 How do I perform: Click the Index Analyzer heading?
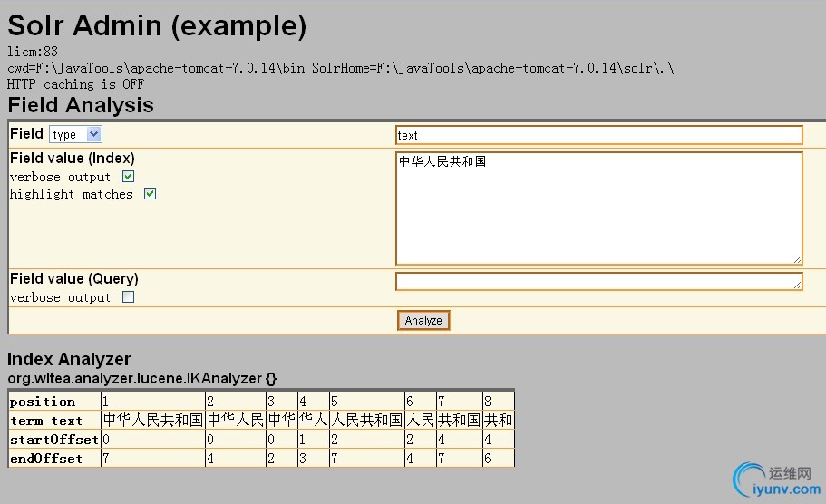[69, 359]
